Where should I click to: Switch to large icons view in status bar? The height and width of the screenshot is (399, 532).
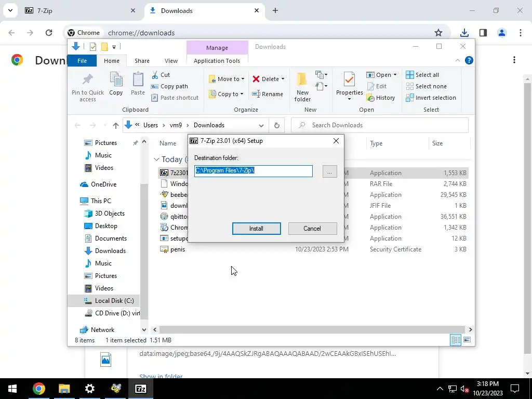pyautogui.click(x=467, y=340)
